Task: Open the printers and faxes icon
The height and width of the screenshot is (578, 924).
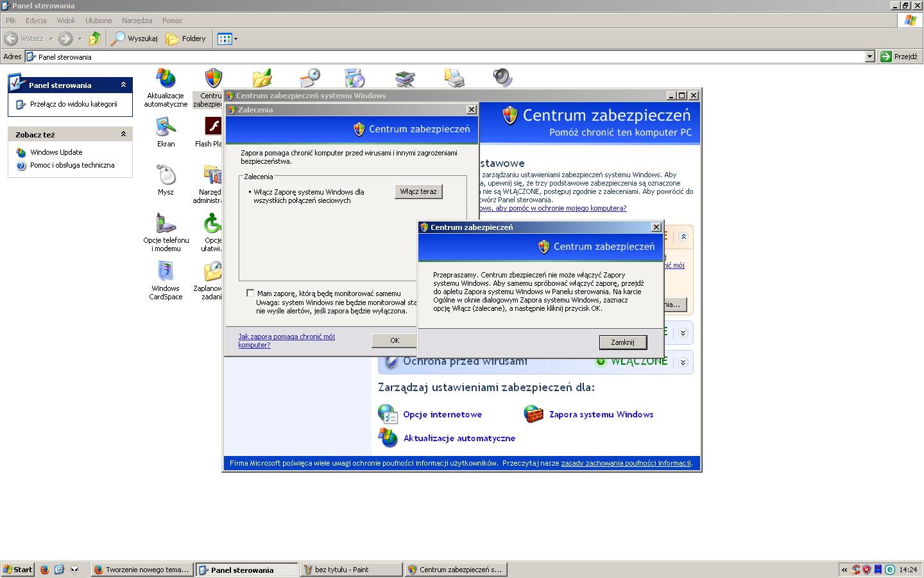Action: (x=454, y=78)
